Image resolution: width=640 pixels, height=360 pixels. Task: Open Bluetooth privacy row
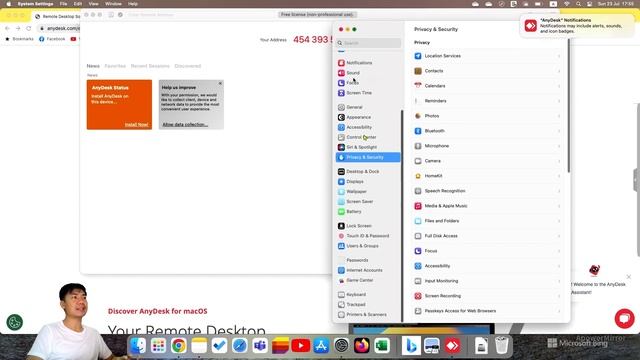[x=487, y=131]
